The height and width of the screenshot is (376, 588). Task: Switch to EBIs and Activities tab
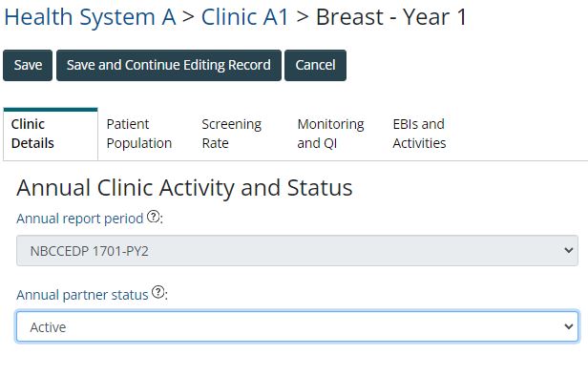coord(419,134)
